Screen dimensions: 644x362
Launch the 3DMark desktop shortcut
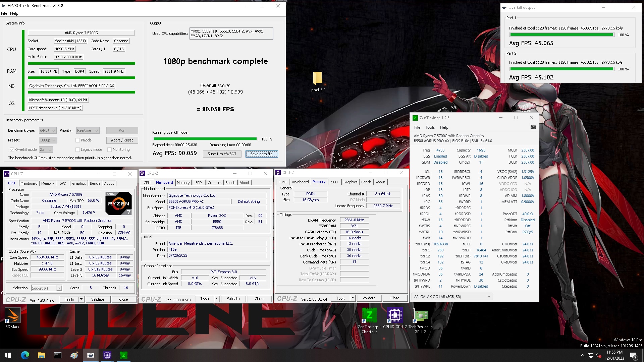point(12,318)
